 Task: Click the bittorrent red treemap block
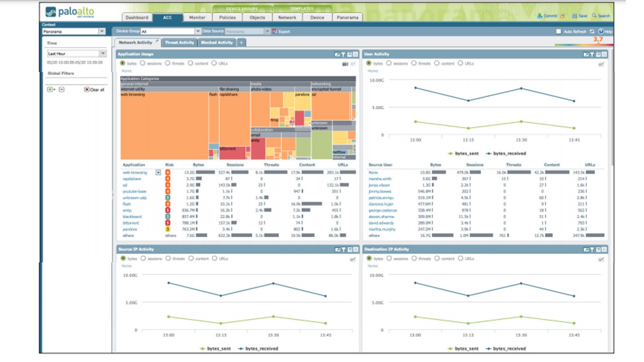(231, 153)
